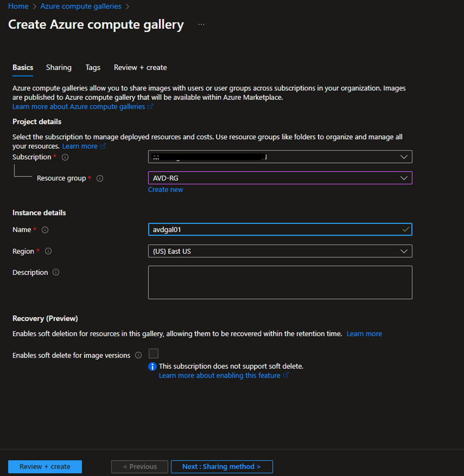Click inside the Description text area
The image size is (464, 476).
pyautogui.click(x=280, y=283)
